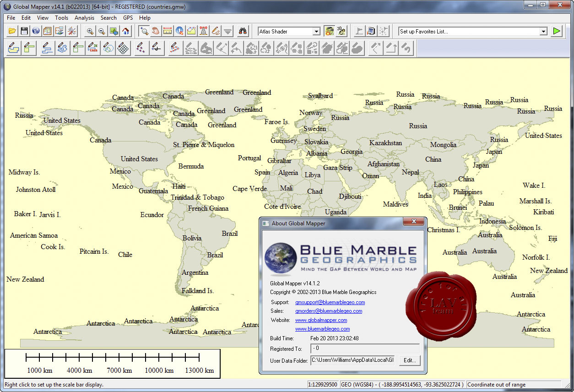Click the Coordinate out of range text

tap(496, 385)
